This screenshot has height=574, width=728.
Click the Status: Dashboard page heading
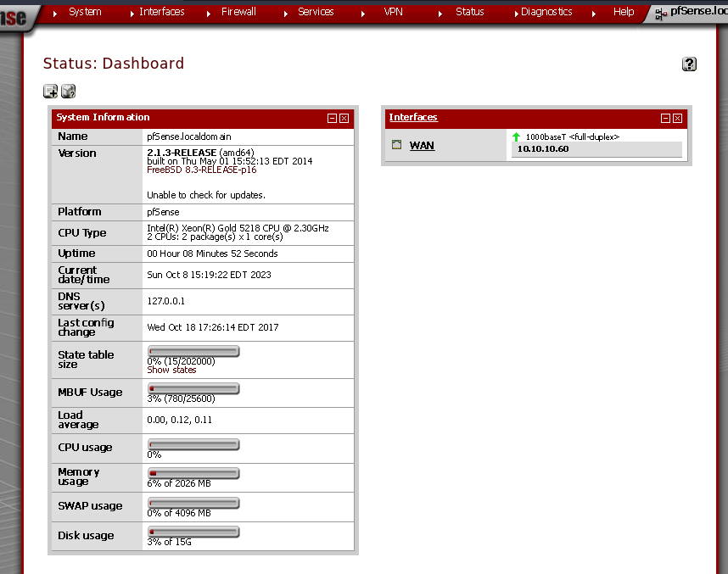(x=114, y=63)
